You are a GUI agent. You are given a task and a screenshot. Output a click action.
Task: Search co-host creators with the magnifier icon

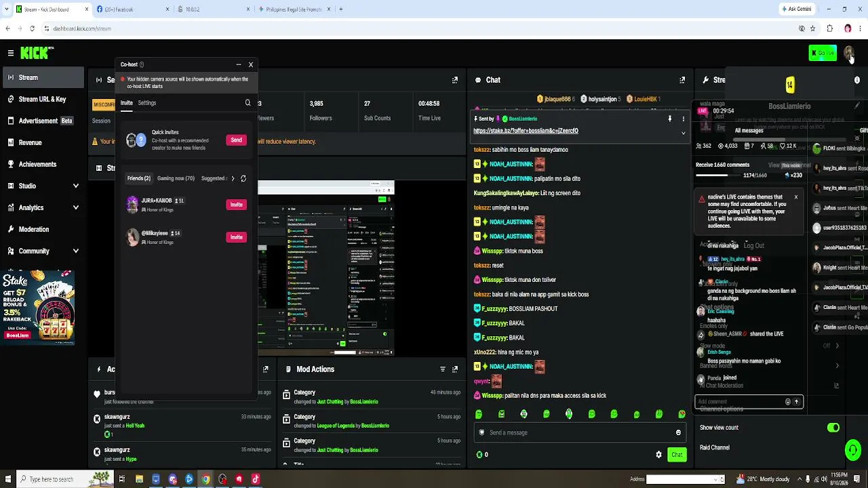(x=248, y=103)
